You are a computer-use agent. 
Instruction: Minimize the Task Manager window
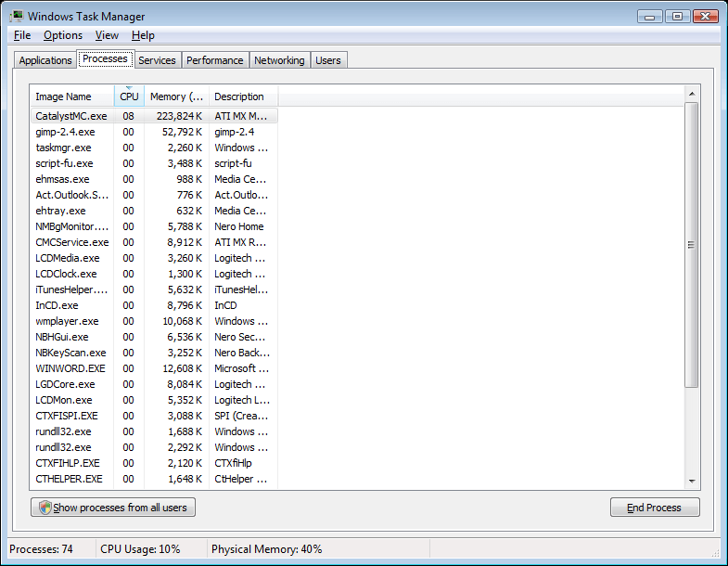(650, 17)
